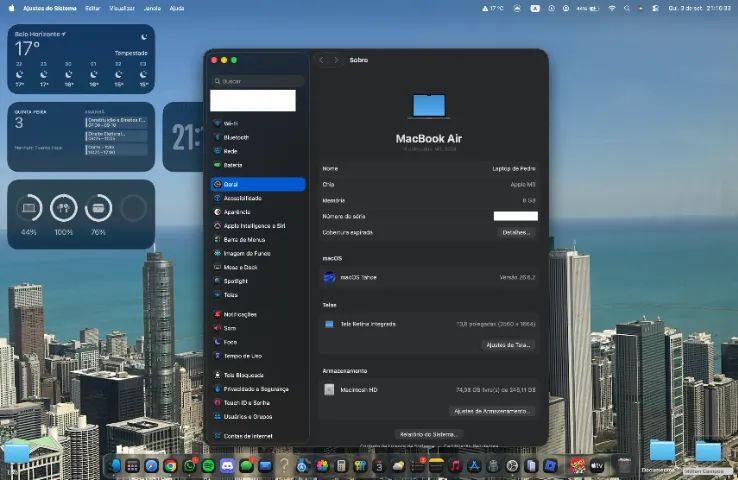Open Spotify from the Dock

click(208, 466)
